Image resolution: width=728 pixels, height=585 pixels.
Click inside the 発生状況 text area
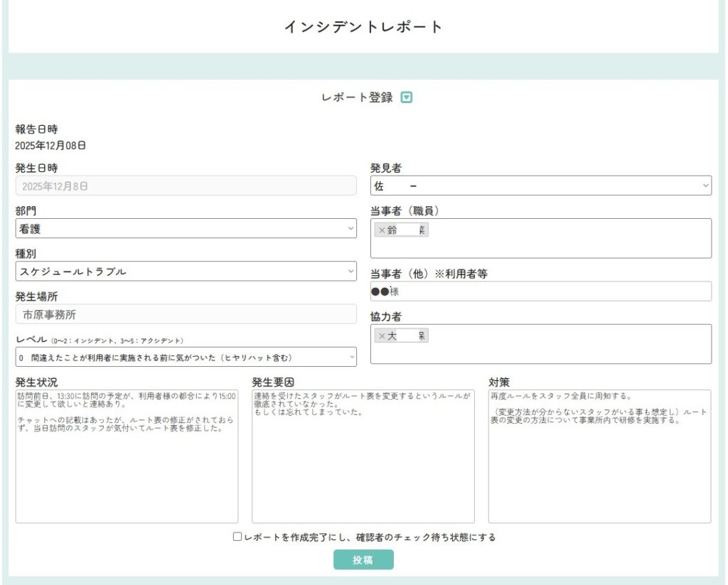[x=127, y=476]
